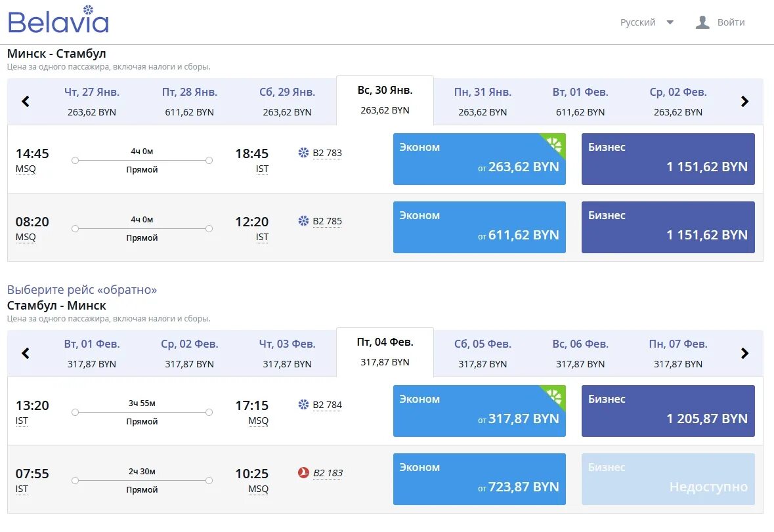Select the Чт, 27 Янв. outbound date tab

[92, 102]
